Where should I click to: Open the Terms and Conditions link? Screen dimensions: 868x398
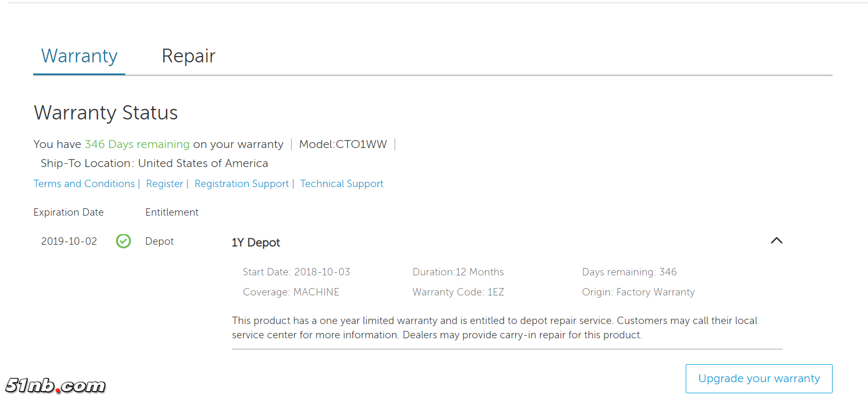coord(84,184)
